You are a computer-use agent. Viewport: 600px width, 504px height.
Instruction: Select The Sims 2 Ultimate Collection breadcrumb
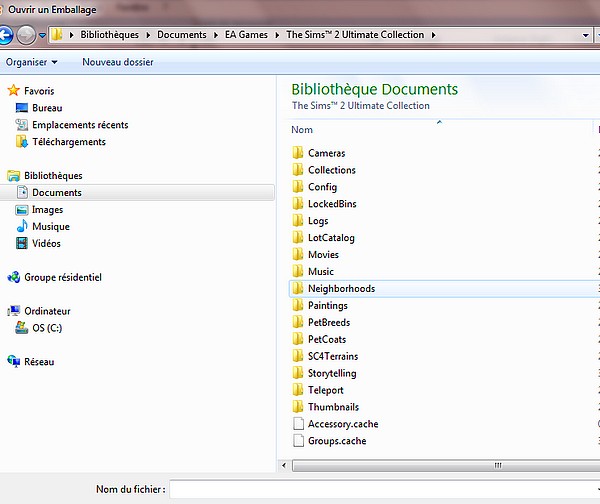pos(355,35)
